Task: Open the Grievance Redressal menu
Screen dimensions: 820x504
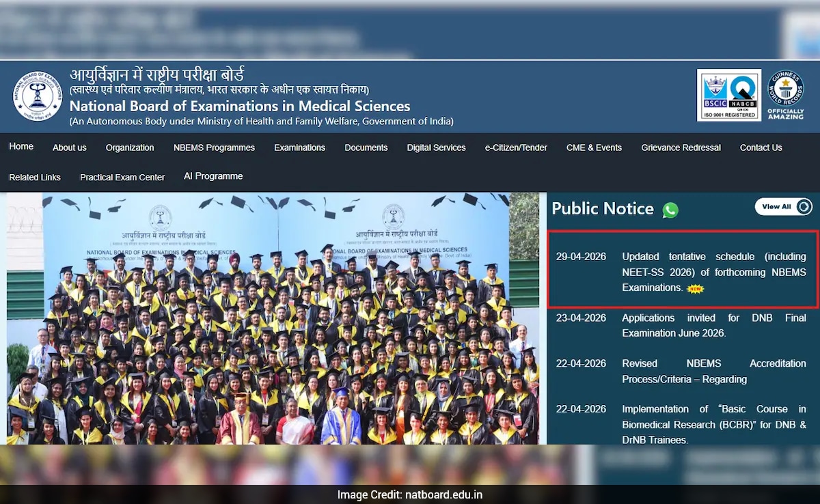Action: pyautogui.click(x=681, y=148)
